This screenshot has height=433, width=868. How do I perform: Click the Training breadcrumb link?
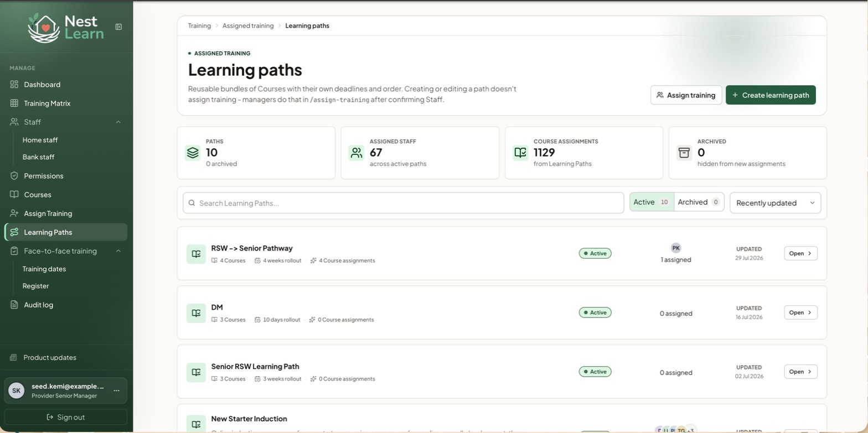click(199, 26)
